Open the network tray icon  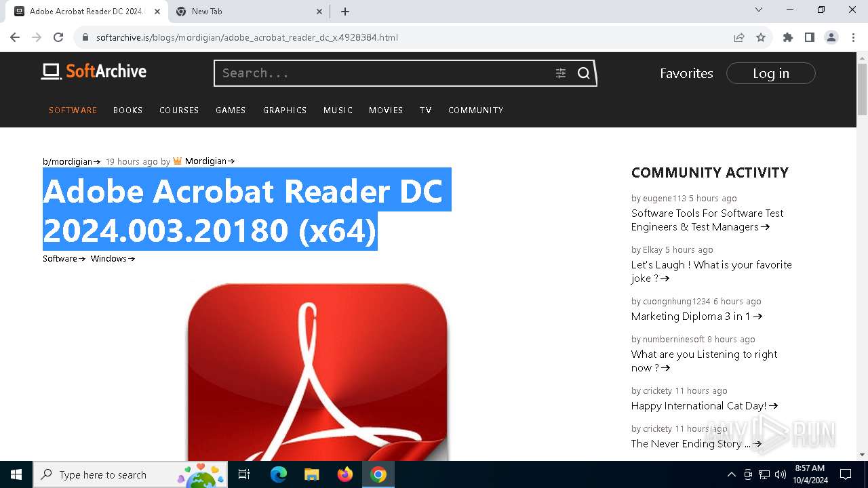click(x=764, y=474)
